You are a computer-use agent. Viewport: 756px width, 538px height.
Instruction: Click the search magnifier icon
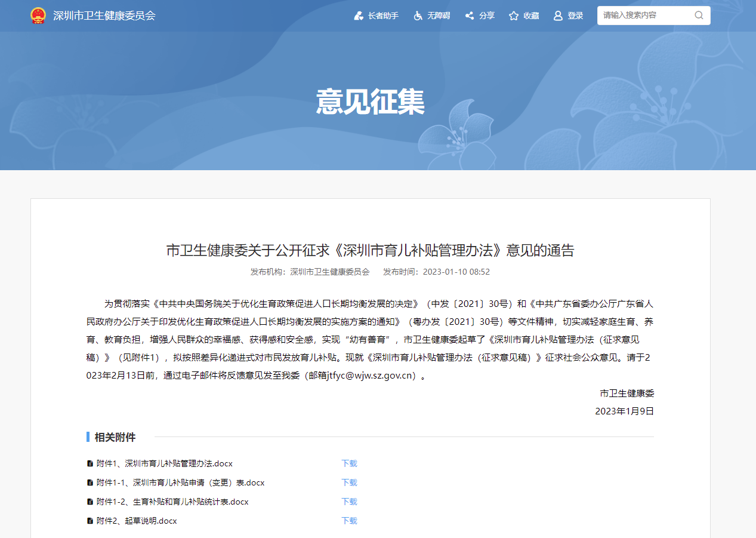699,16
